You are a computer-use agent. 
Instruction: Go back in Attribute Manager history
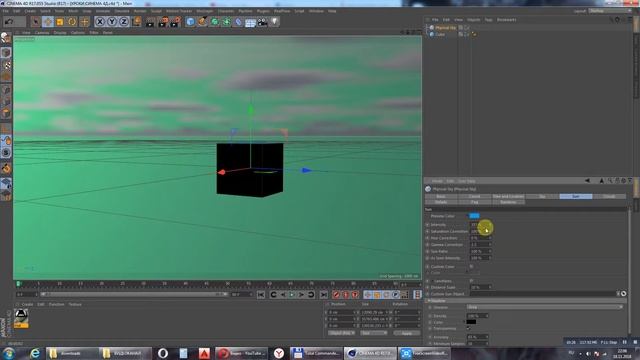pyautogui.click(x=587, y=181)
